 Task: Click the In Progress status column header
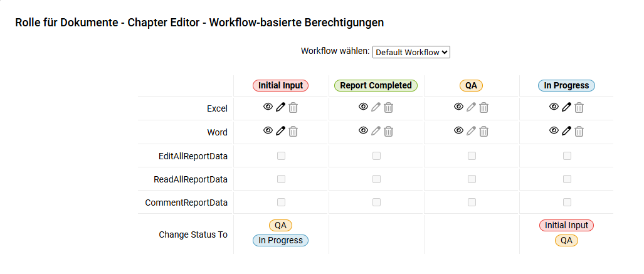[x=566, y=85]
